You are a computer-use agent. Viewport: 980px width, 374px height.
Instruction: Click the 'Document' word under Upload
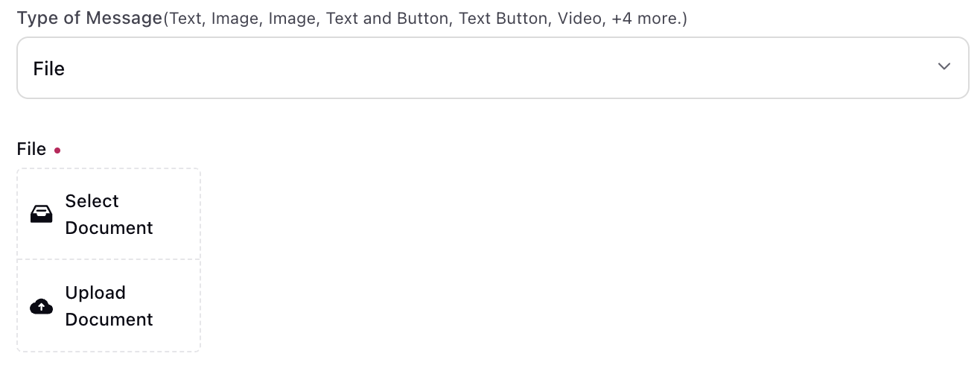(109, 320)
